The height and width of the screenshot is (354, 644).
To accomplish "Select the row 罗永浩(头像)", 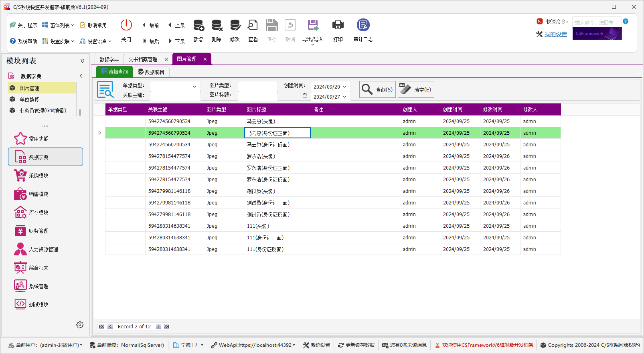I will [333, 156].
